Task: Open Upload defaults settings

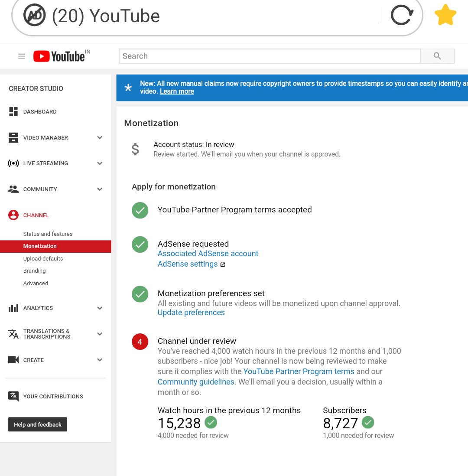Action: [43, 259]
